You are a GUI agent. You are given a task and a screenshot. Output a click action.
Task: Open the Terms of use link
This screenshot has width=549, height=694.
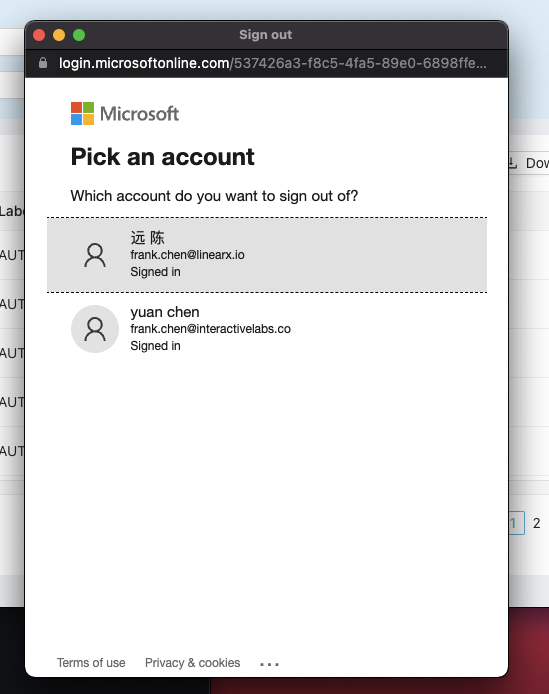pos(91,663)
